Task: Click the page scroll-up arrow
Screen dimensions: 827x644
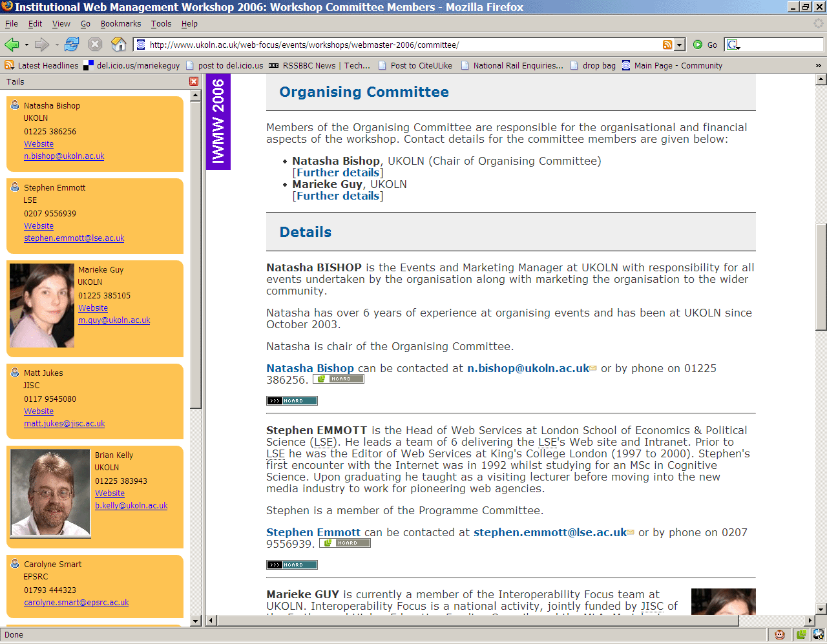Action: point(821,79)
